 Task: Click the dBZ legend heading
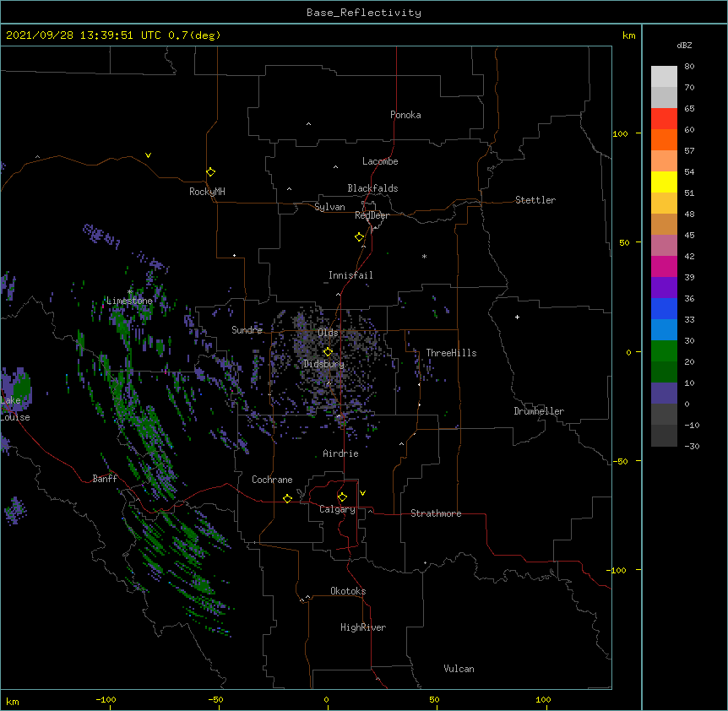(684, 45)
